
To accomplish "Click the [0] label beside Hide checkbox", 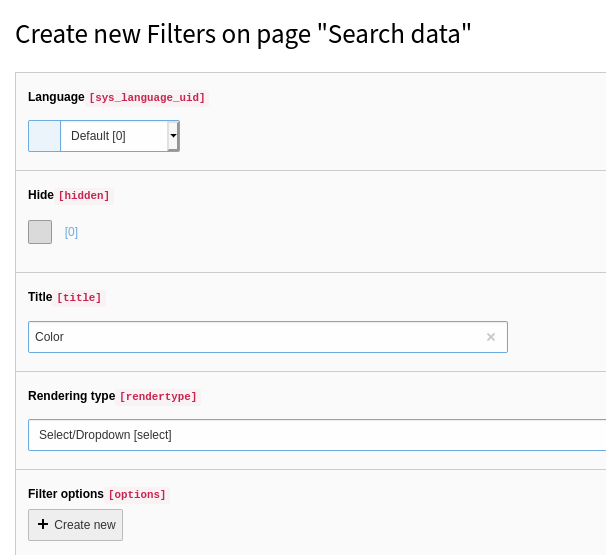I will click(x=71, y=232).
